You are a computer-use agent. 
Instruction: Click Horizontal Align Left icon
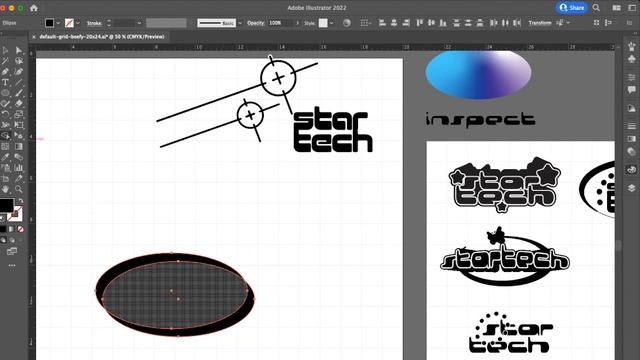tap(382, 23)
